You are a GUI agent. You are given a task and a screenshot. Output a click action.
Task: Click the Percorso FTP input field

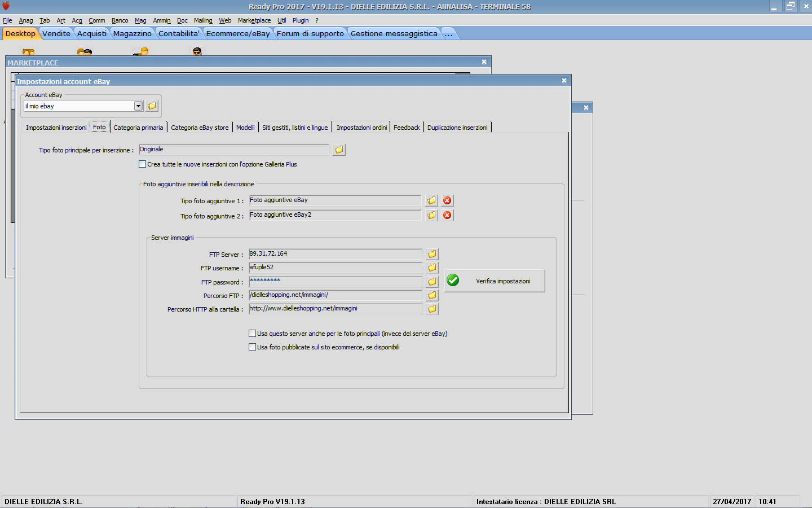[x=335, y=295]
